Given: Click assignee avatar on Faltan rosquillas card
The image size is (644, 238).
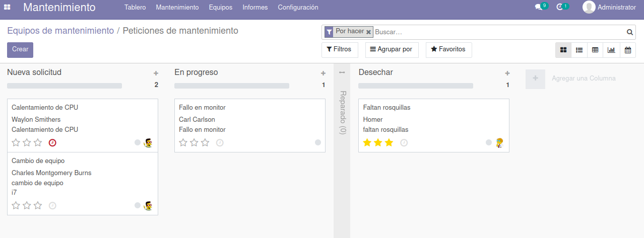Looking at the screenshot, I should tap(499, 143).
